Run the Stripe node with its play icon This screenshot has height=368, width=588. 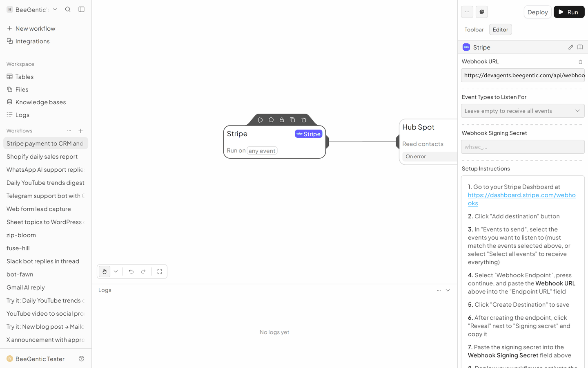[x=261, y=120]
